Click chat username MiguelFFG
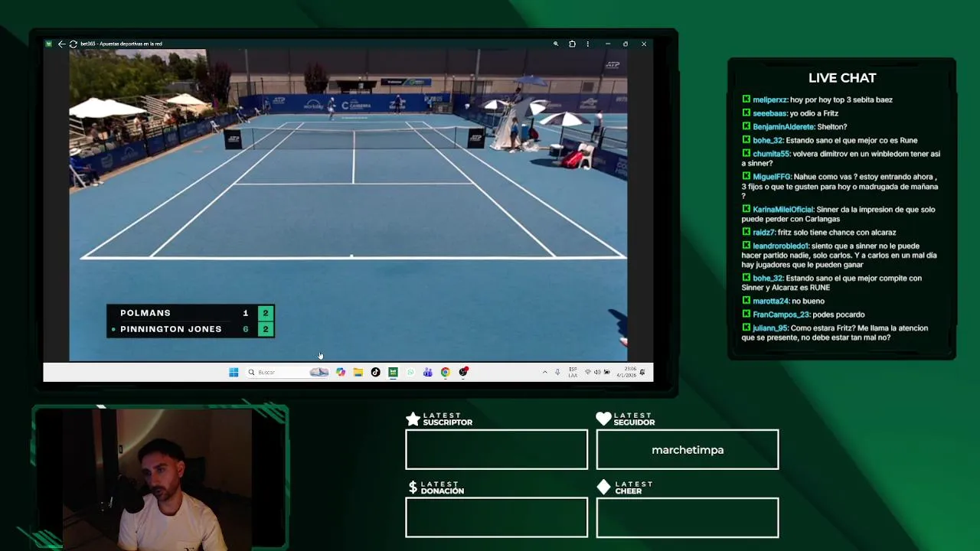 pyautogui.click(x=772, y=177)
